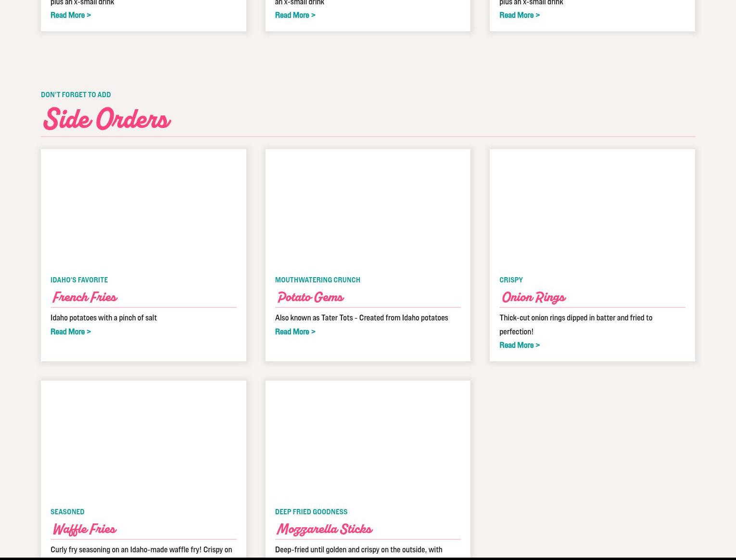
Task: Click the Tater Tots description text
Action: [x=361, y=318]
